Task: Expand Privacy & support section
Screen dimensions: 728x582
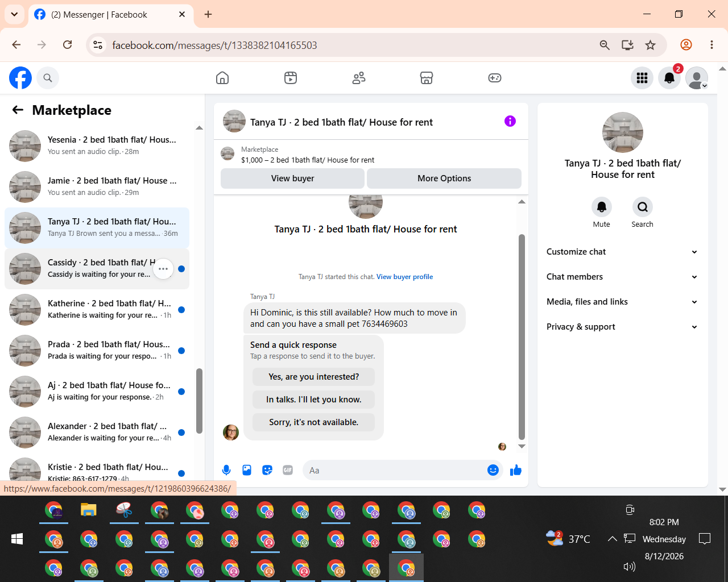Action: coord(623,327)
